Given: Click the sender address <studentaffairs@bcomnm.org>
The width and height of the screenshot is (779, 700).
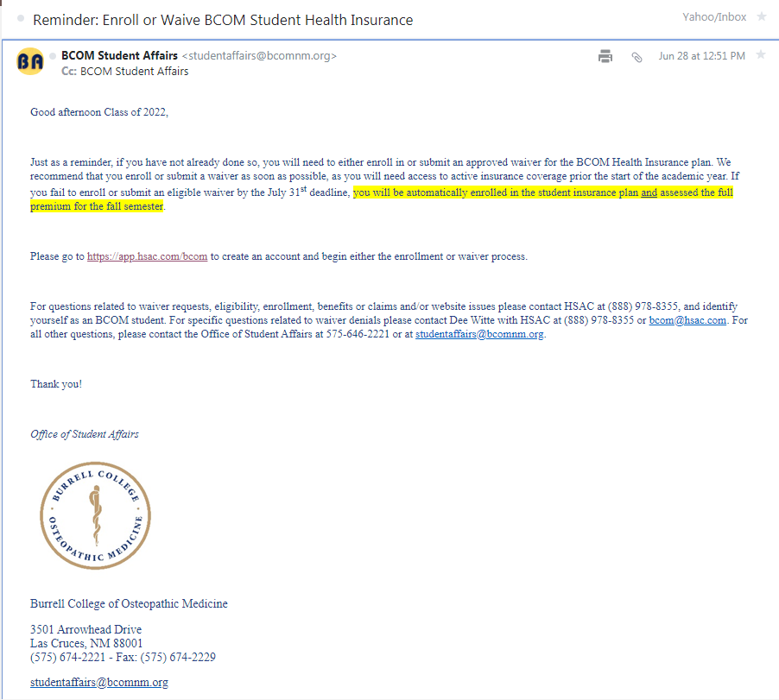Looking at the screenshot, I should click(x=259, y=55).
